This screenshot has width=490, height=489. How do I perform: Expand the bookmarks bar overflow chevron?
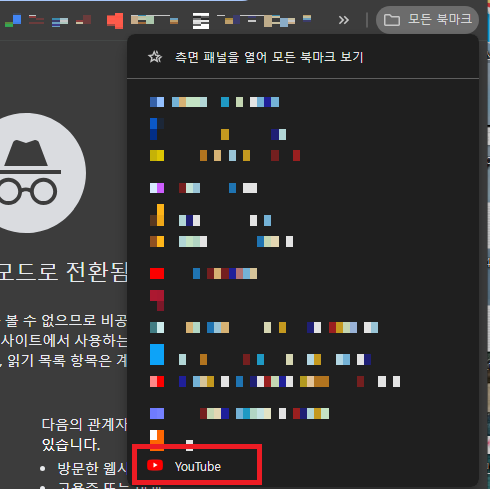click(x=344, y=20)
